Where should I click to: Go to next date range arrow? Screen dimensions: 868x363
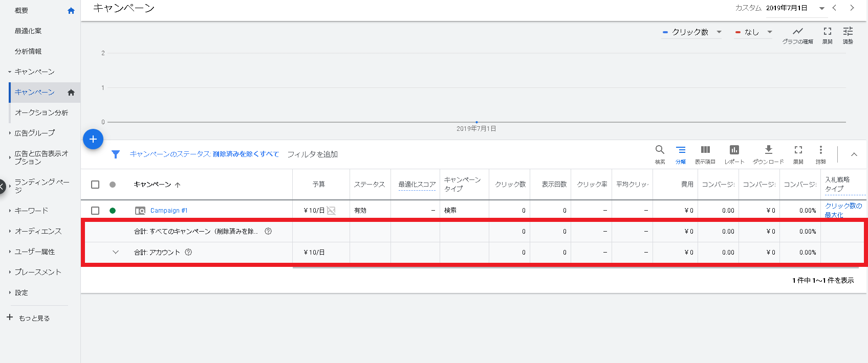[852, 8]
